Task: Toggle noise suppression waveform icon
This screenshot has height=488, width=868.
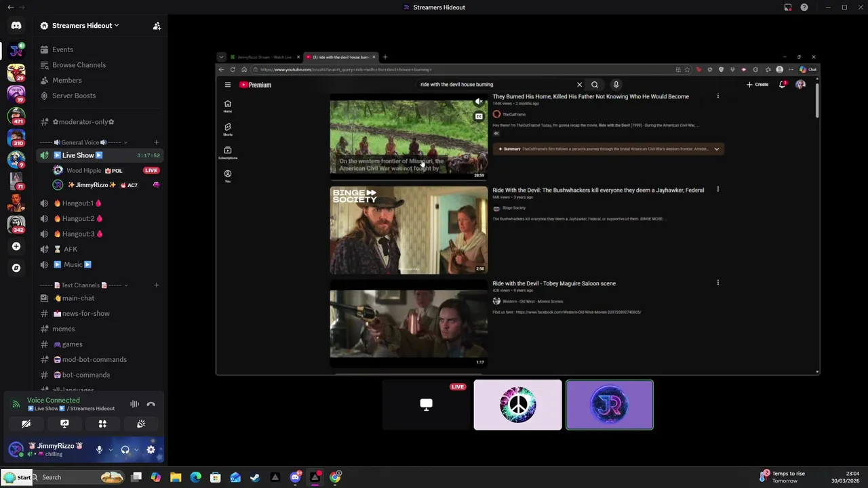Action: (x=134, y=404)
